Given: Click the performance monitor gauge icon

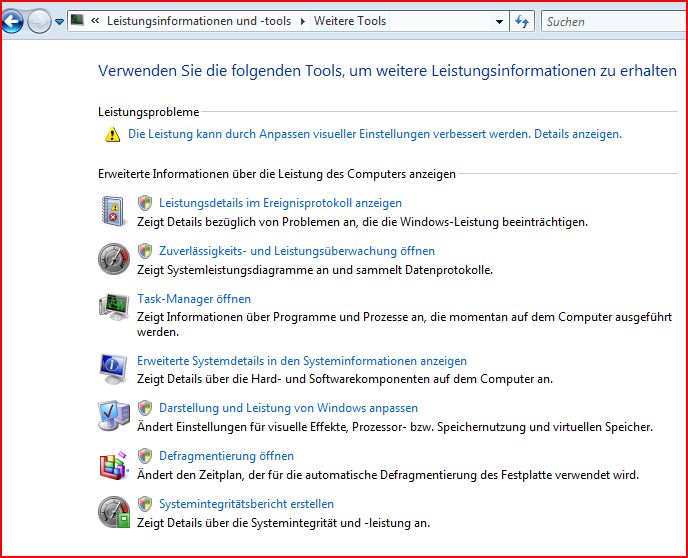Looking at the screenshot, I should [114, 259].
